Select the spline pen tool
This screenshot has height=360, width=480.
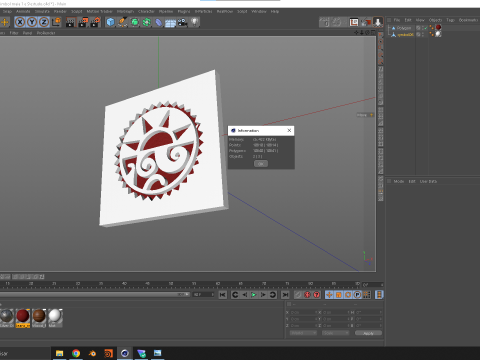pyautogui.click(x=122, y=22)
